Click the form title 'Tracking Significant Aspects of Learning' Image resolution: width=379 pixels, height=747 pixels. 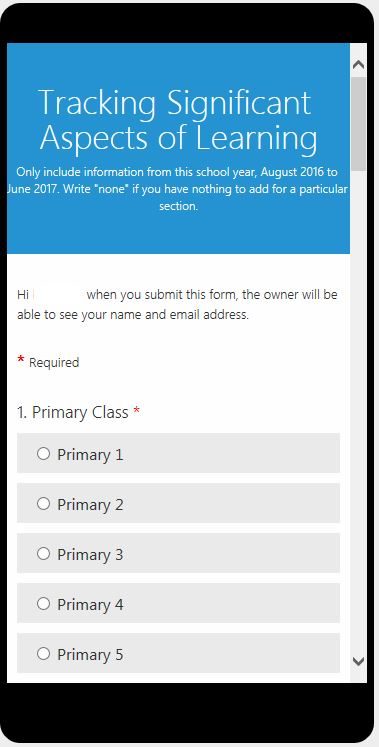(x=178, y=120)
